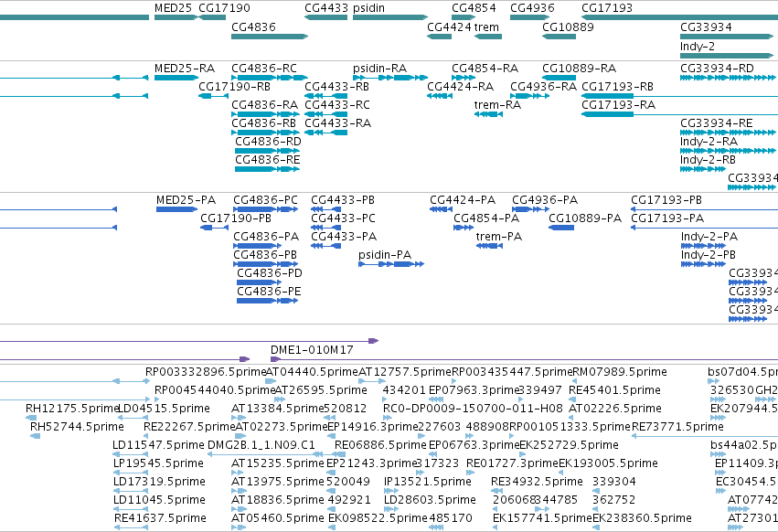Click the MED25 gene label
778x532 pixels.
(x=173, y=8)
